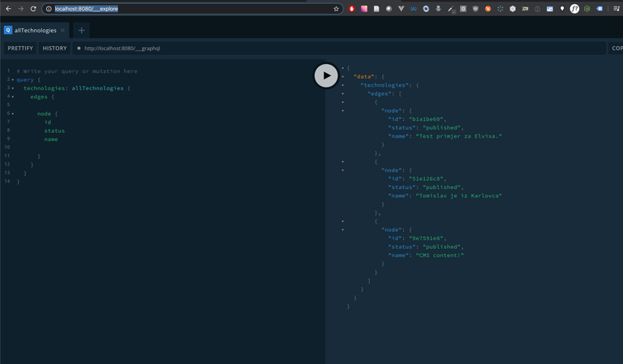The height and width of the screenshot is (364, 623).
Task: Click the GraphQL endpoint URL field
Action: [122, 49]
